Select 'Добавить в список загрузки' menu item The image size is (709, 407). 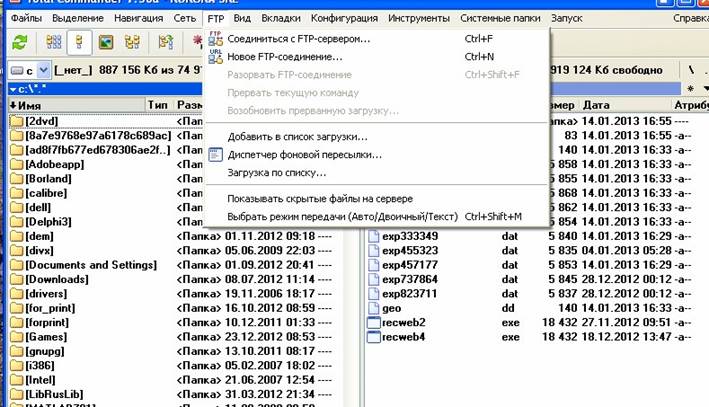click(x=297, y=137)
